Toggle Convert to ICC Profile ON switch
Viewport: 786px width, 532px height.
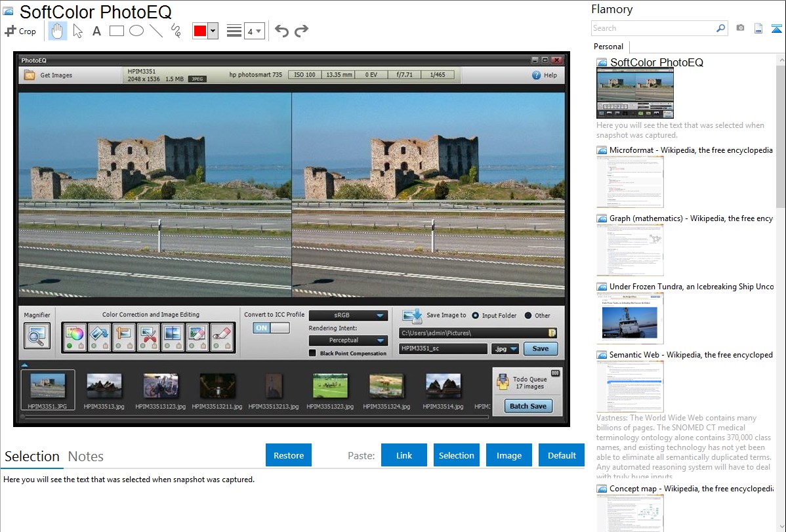pyautogui.click(x=271, y=328)
